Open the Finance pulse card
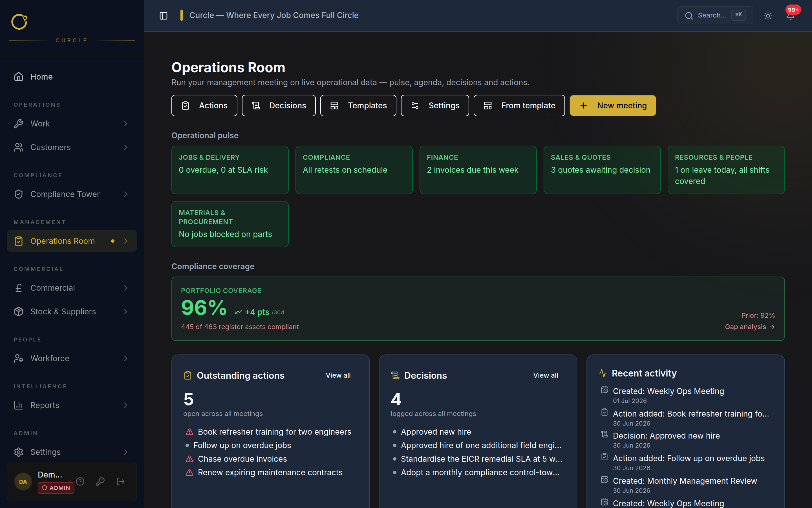Screen dimensions: 812x508 [x=478, y=170]
